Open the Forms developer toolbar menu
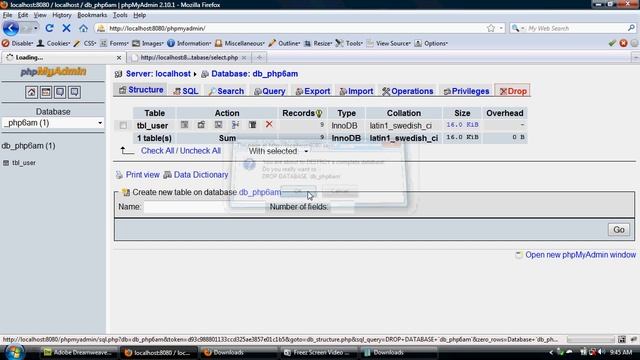The width and height of the screenshot is (640, 360). 114,43
